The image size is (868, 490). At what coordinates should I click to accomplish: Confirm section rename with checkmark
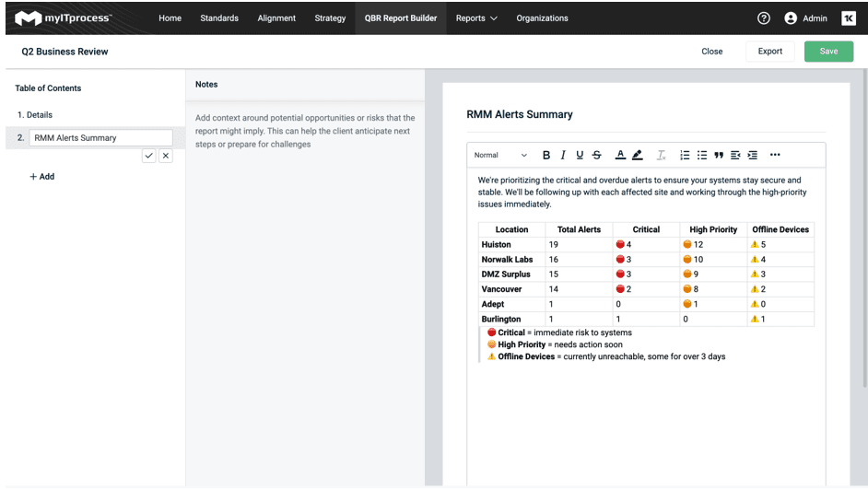click(x=149, y=157)
